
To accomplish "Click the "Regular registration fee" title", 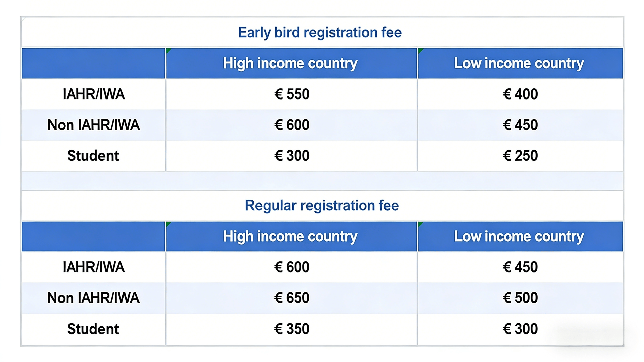I will click(322, 205).
